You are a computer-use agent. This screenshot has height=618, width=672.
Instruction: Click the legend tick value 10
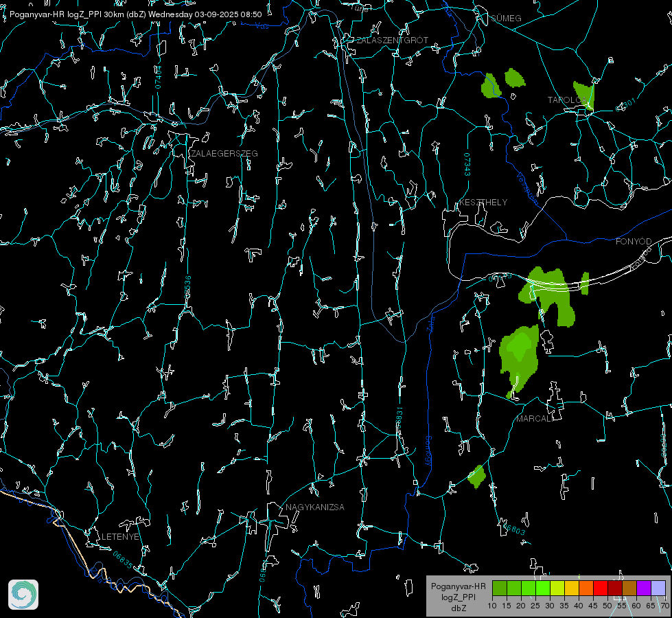pyautogui.click(x=492, y=606)
